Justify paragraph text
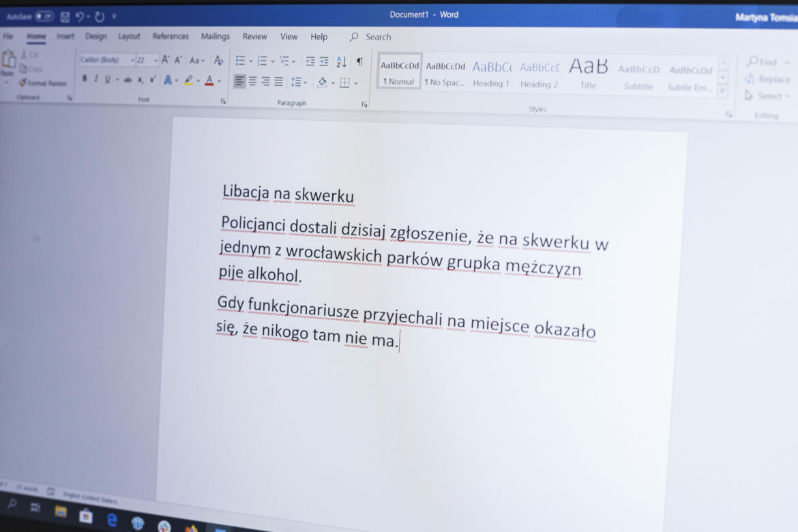 click(278, 81)
